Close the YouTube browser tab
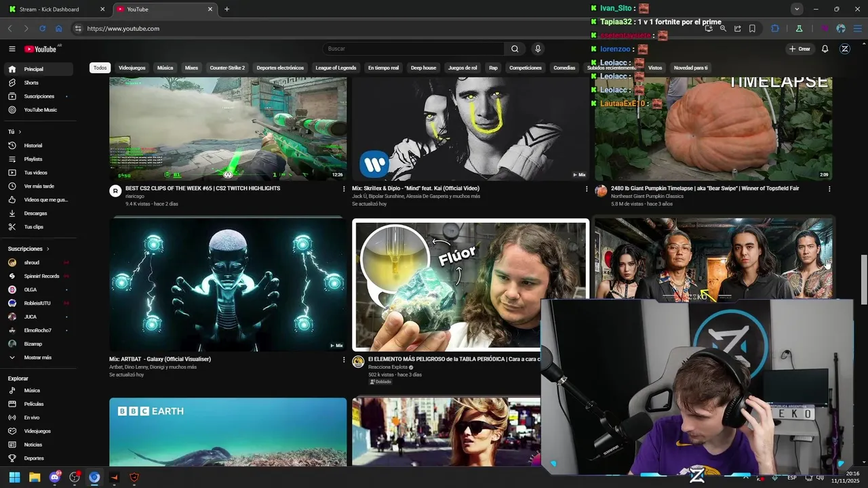This screenshot has height=488, width=868. click(210, 9)
